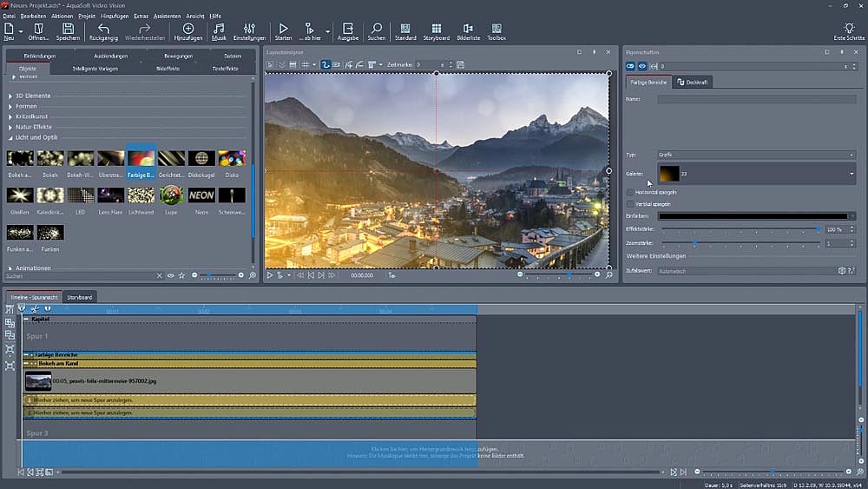The image size is (868, 489).
Task: Open the Texteffekte tab in the toolbox
Action: click(x=225, y=68)
